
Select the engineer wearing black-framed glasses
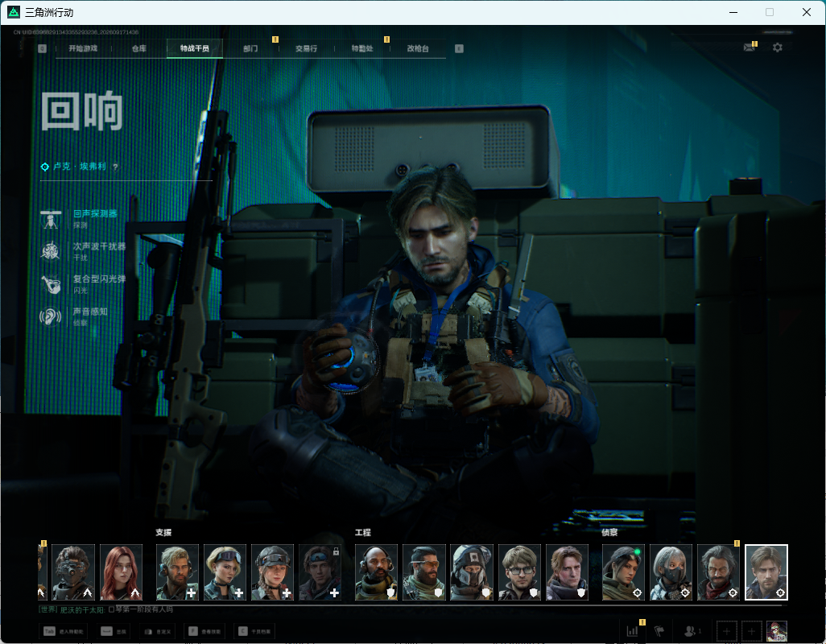point(519,572)
